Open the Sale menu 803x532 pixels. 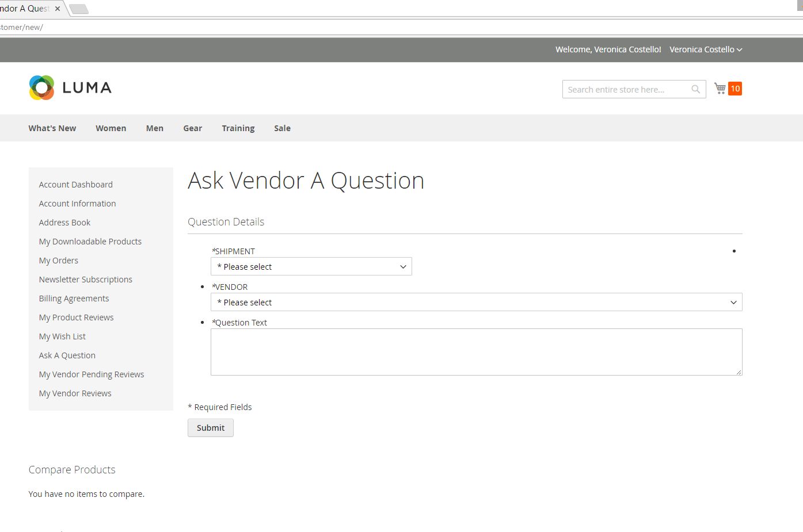coord(282,128)
